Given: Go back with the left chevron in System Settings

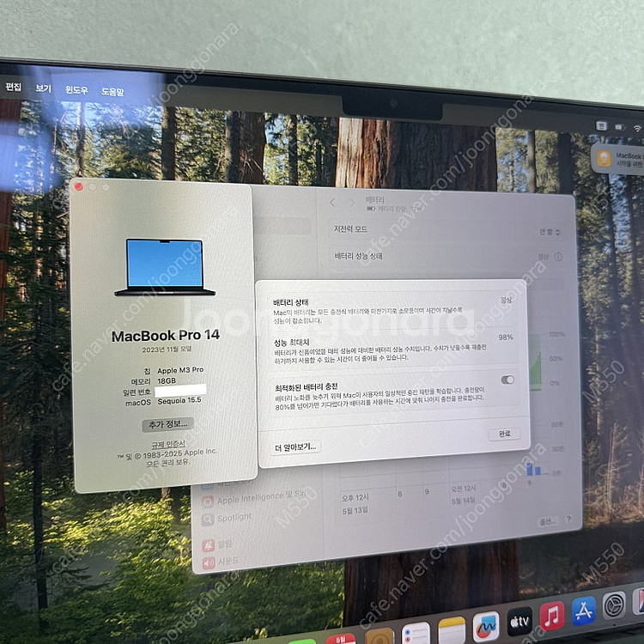Looking at the screenshot, I should coord(332,202).
